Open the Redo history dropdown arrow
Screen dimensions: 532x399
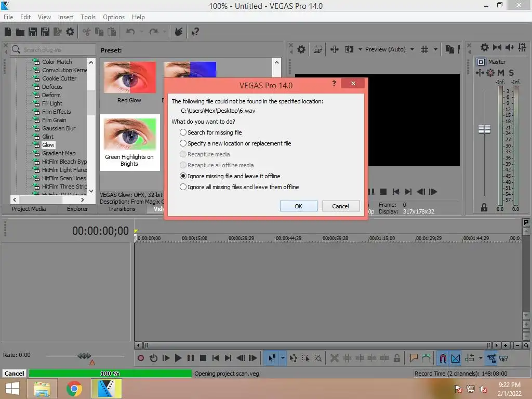(x=165, y=32)
